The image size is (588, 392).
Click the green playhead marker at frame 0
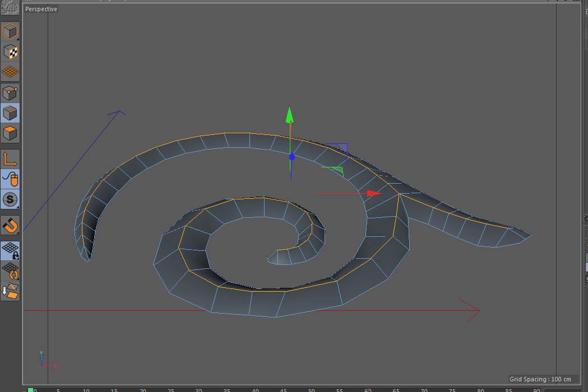click(30, 390)
